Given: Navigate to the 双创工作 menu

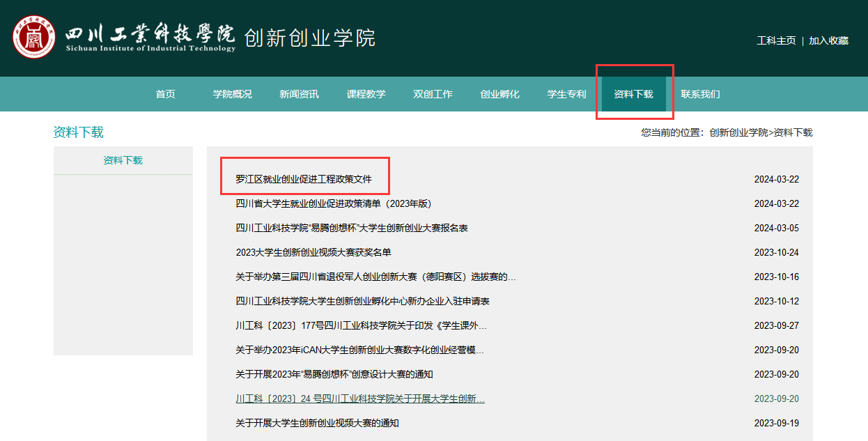Looking at the screenshot, I should coord(433,94).
